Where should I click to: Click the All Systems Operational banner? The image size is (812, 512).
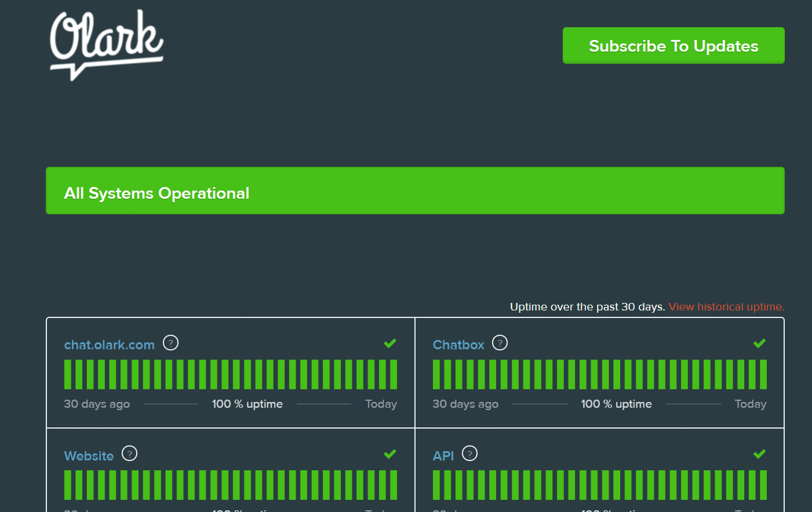coord(415,191)
